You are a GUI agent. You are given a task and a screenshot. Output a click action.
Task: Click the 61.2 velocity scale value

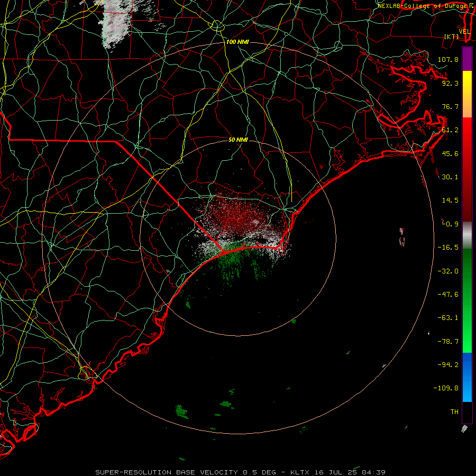coord(450,130)
